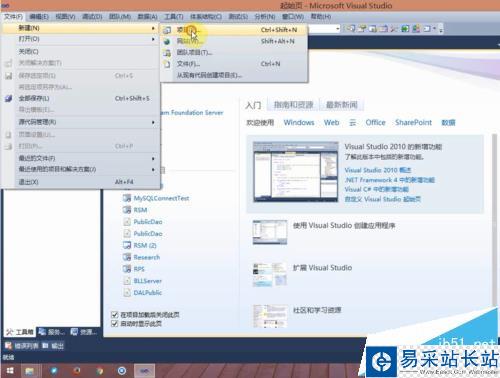Choose 退出(X) to exit Visual Studio

80,182
